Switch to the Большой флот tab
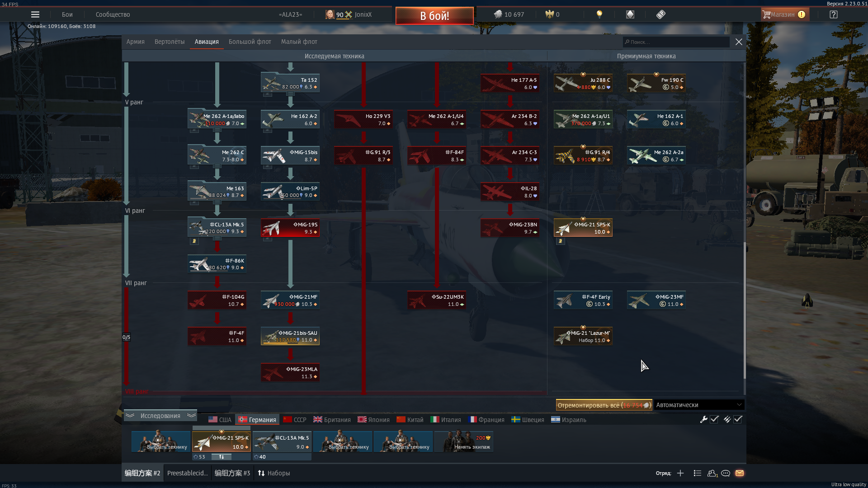This screenshot has height=488, width=868. [x=250, y=42]
